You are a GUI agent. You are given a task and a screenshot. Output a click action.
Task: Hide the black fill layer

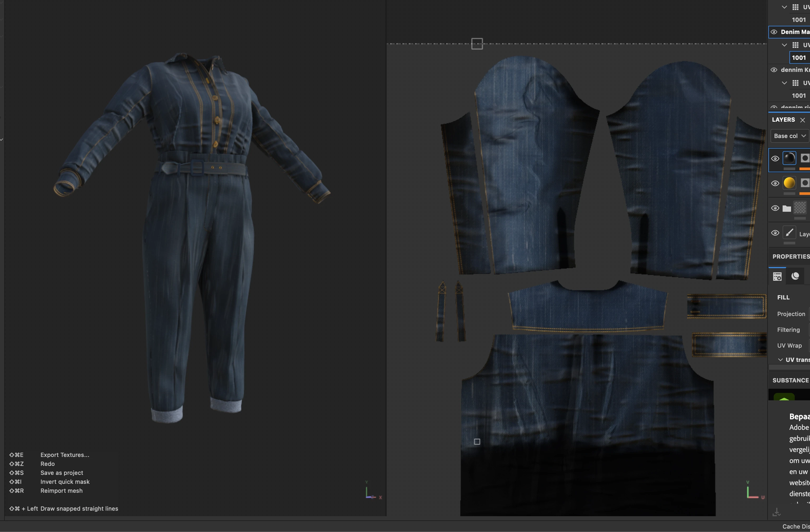[x=775, y=159]
